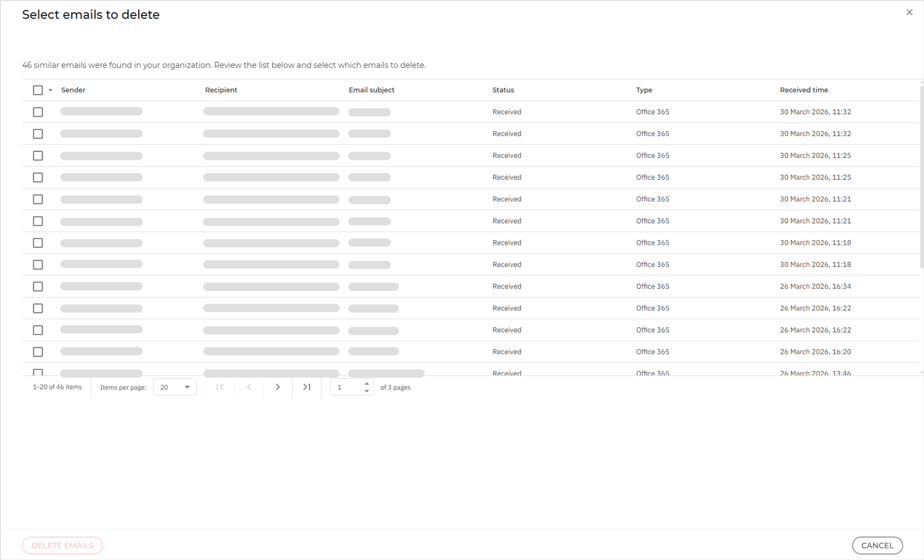The width and height of the screenshot is (924, 560).
Task: Increment the page number with the up stepper
Action: tap(367, 383)
